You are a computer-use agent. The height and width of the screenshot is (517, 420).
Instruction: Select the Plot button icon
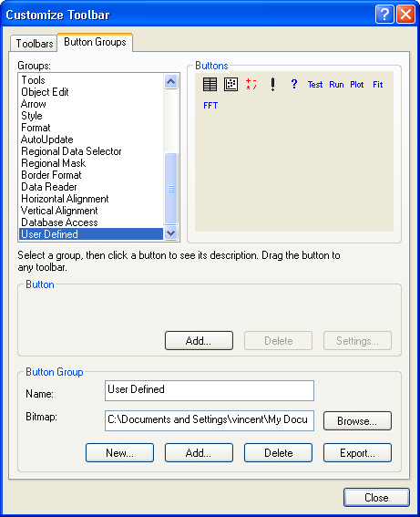(357, 85)
